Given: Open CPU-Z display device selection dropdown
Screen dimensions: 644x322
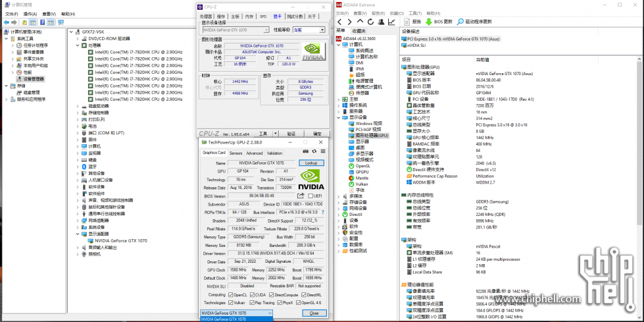Looking at the screenshot, I should pyautogui.click(x=235, y=30).
